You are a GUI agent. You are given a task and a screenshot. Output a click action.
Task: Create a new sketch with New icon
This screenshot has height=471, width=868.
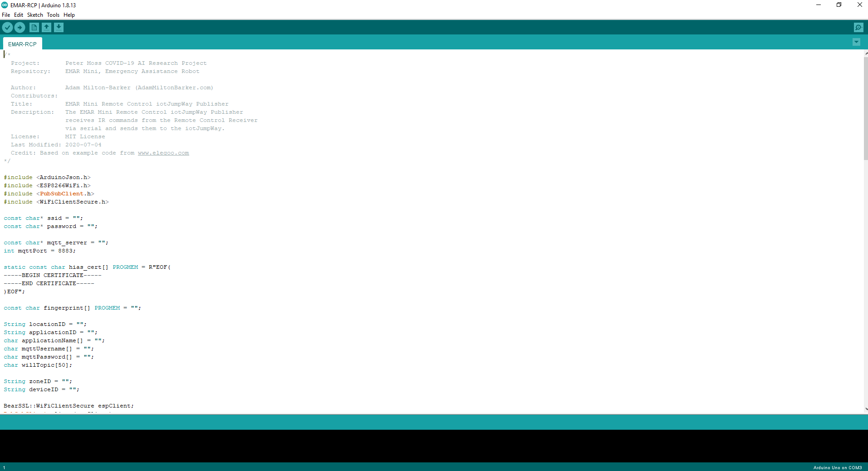tap(34, 28)
